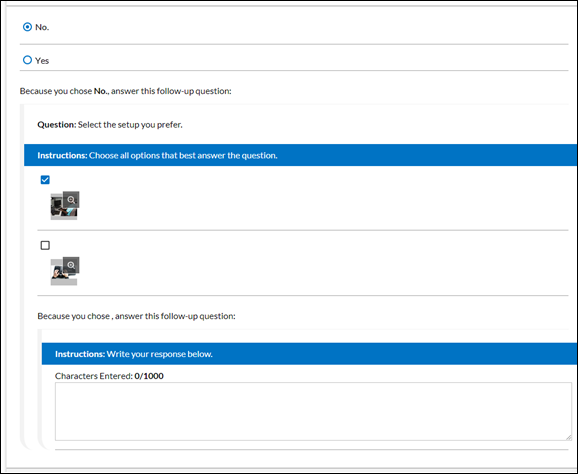Select the "No." radio button

click(x=27, y=27)
